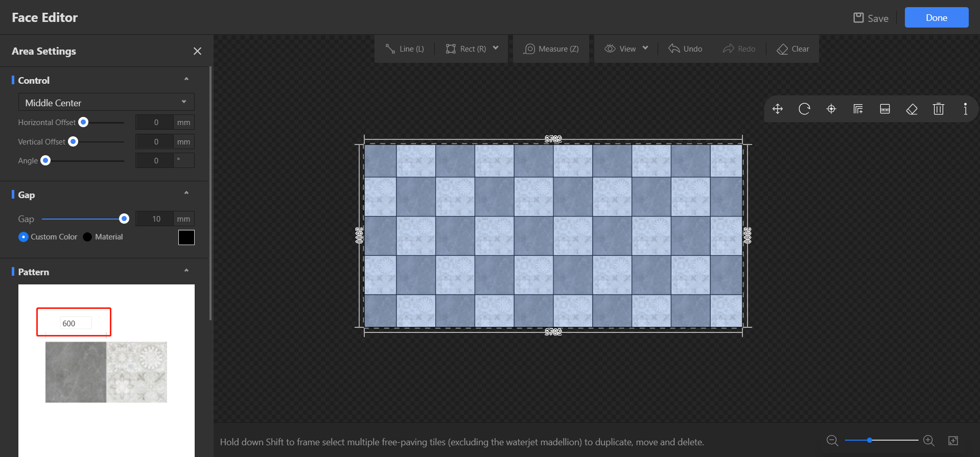
Task: Click the info icon in floating toolbar
Action: click(965, 109)
